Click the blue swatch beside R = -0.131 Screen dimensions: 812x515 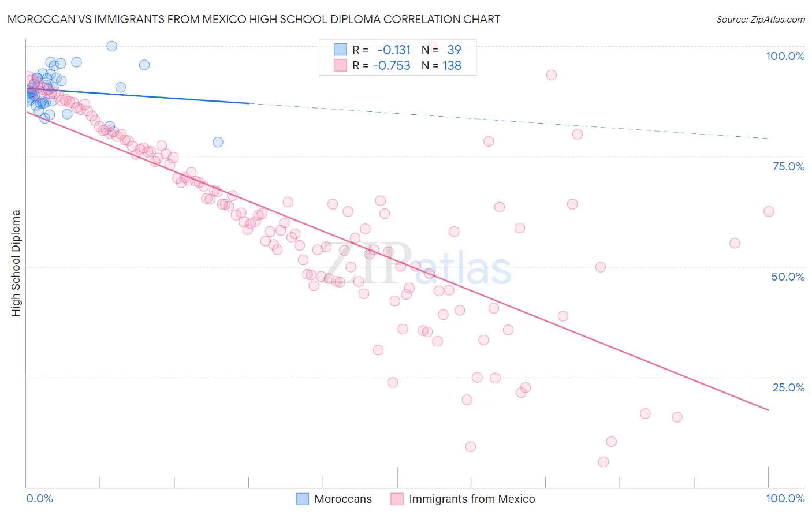click(340, 50)
